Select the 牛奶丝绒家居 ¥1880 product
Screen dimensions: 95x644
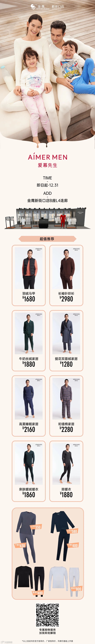tap(29, 340)
